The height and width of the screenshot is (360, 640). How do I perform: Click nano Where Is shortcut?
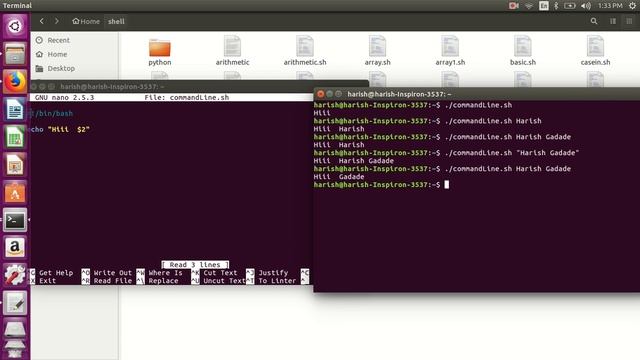tap(160, 273)
